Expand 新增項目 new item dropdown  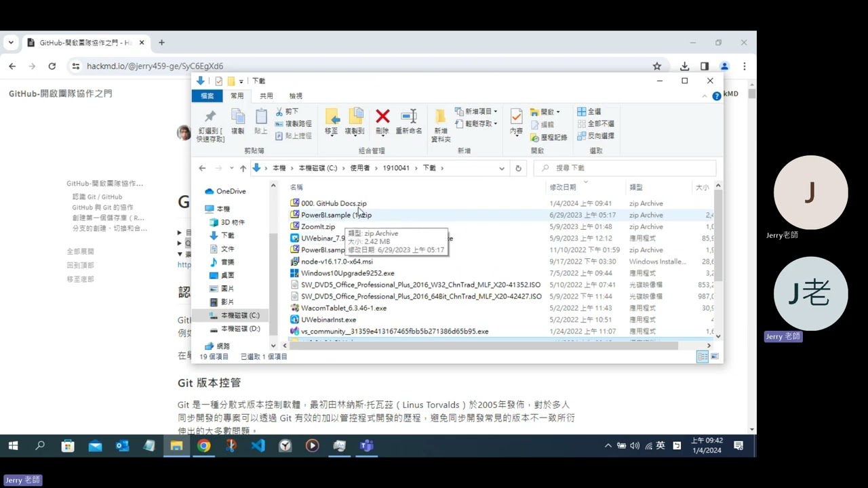(476, 111)
